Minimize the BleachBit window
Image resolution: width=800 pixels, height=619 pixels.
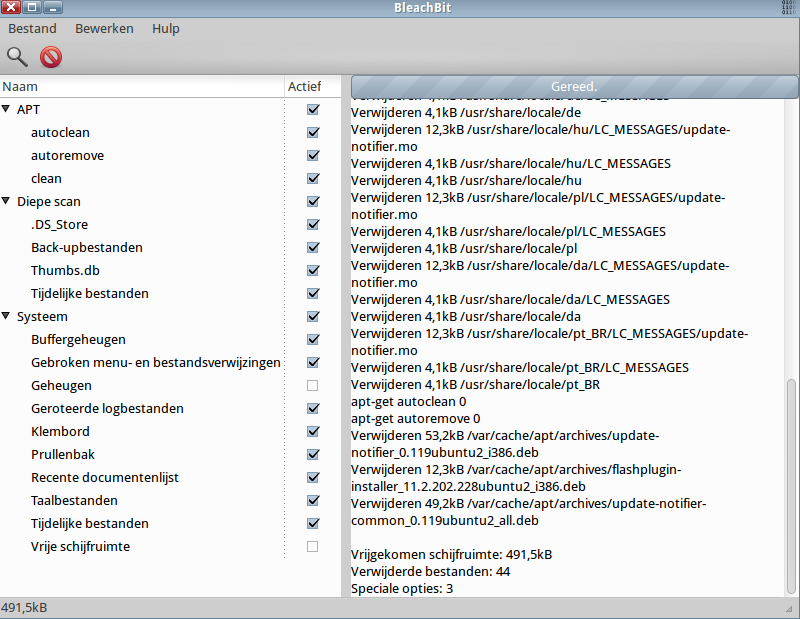53,8
